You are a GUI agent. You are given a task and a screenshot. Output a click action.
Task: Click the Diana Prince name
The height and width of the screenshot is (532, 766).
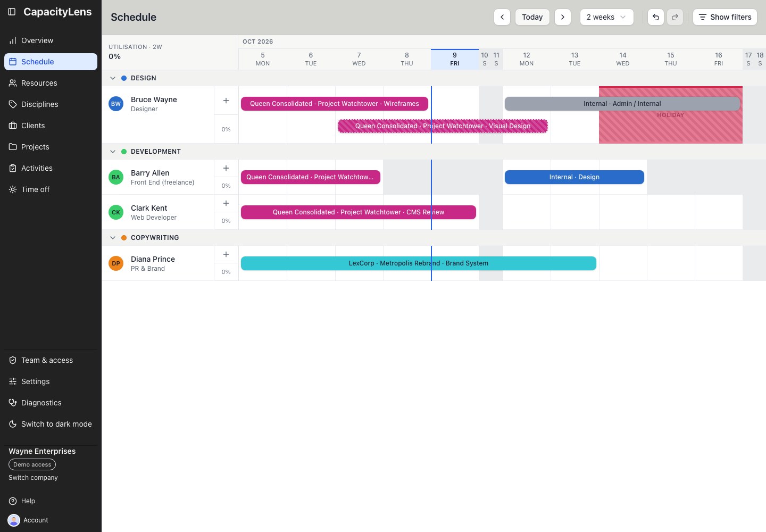point(153,259)
